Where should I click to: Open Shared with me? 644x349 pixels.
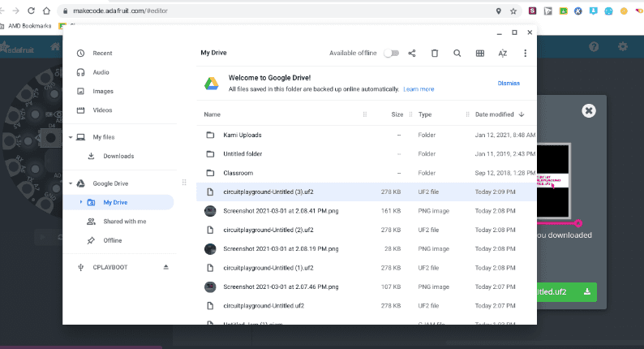pos(124,221)
